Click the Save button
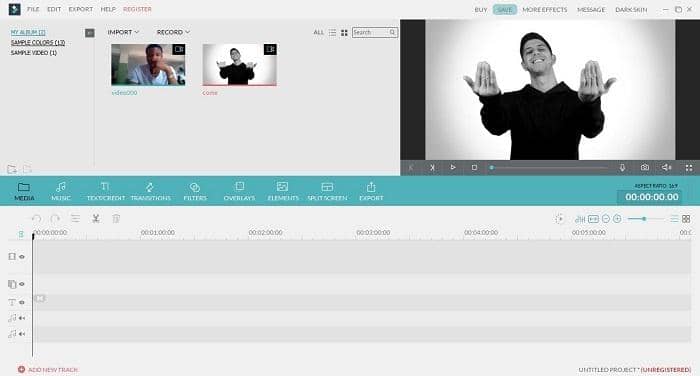Image resolution: width=700 pixels, height=376 pixels. [x=505, y=9]
